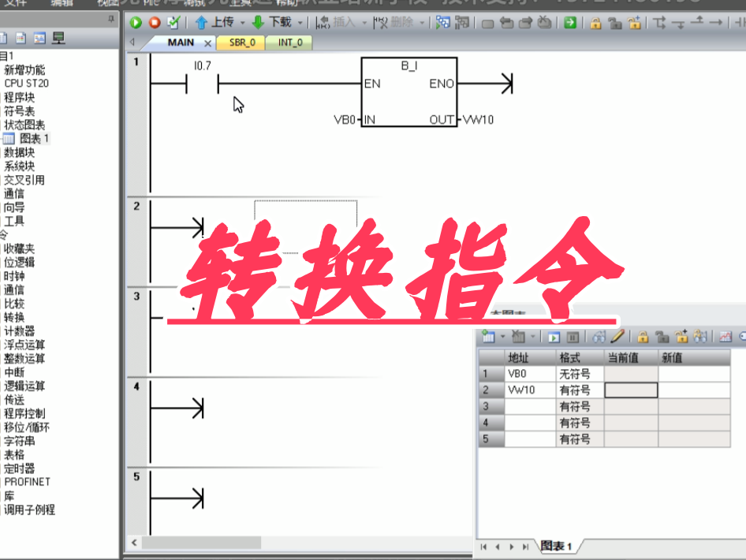Click the green RUN button in toolbar
This screenshot has height=560, width=746.
coord(136,23)
